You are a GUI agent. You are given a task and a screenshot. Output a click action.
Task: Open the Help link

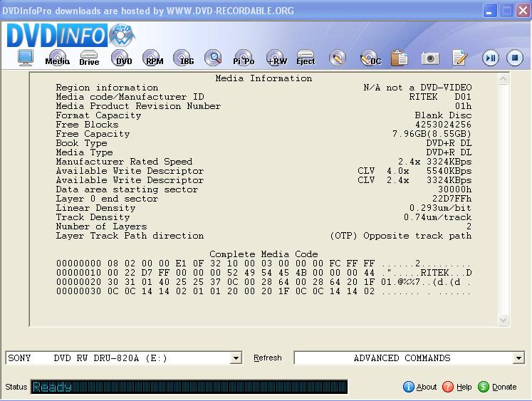(464, 387)
